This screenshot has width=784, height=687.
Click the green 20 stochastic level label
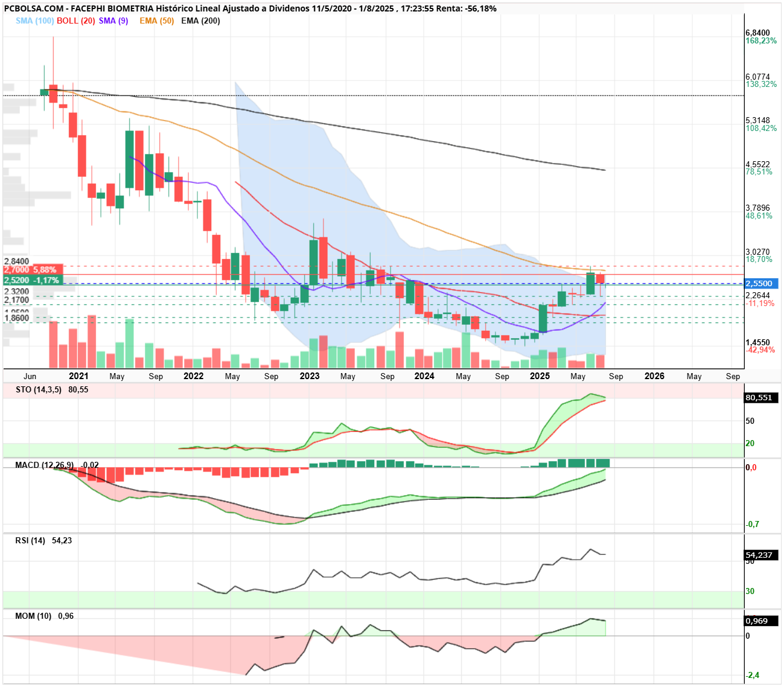750,444
